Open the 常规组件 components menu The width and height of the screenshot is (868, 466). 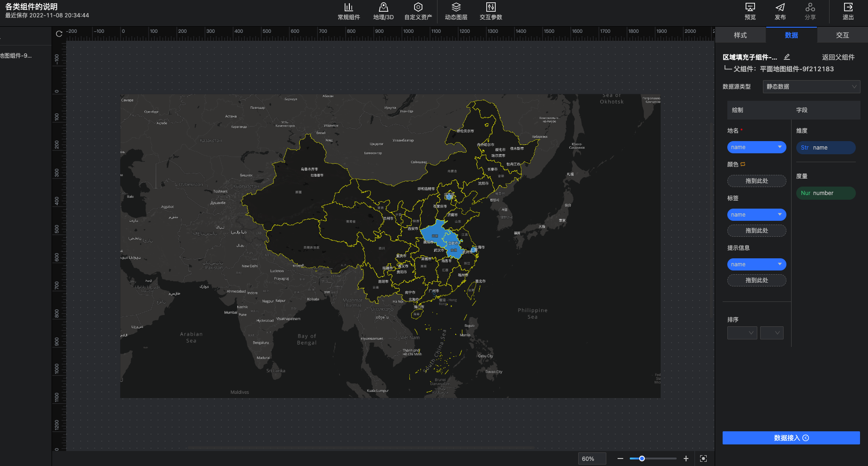pyautogui.click(x=348, y=11)
